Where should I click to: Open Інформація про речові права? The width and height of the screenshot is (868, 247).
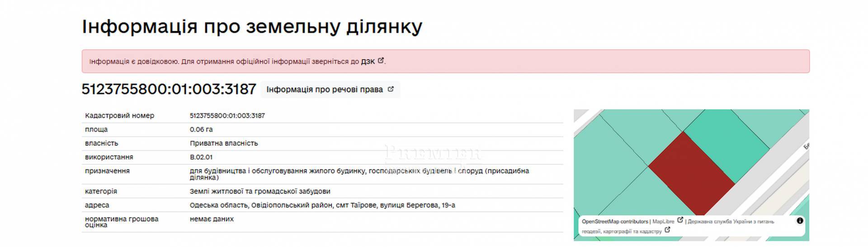[x=325, y=89]
